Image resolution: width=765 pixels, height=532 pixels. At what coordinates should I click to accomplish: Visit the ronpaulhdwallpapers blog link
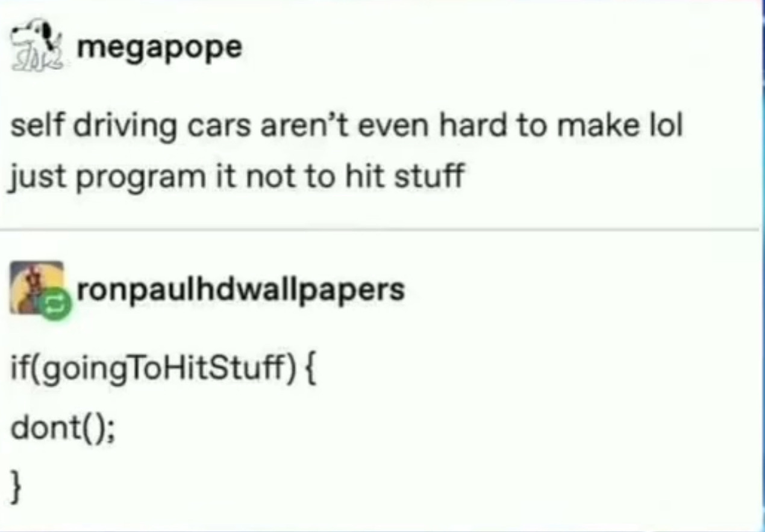(x=240, y=291)
